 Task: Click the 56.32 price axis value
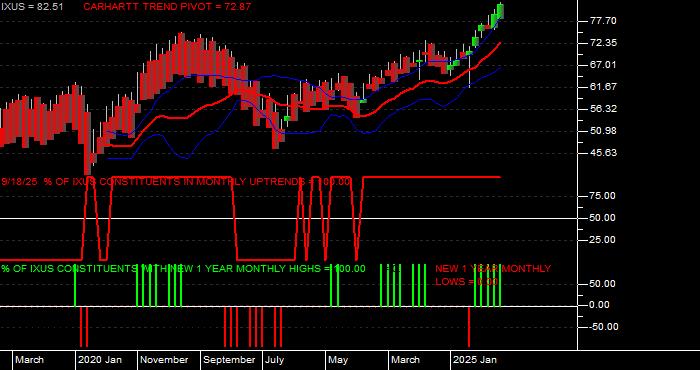[x=604, y=108]
